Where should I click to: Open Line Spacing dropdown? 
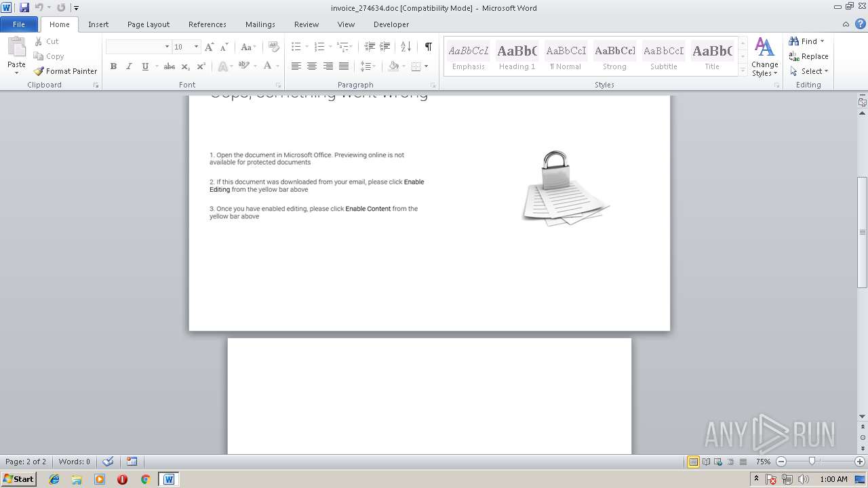[x=368, y=66]
